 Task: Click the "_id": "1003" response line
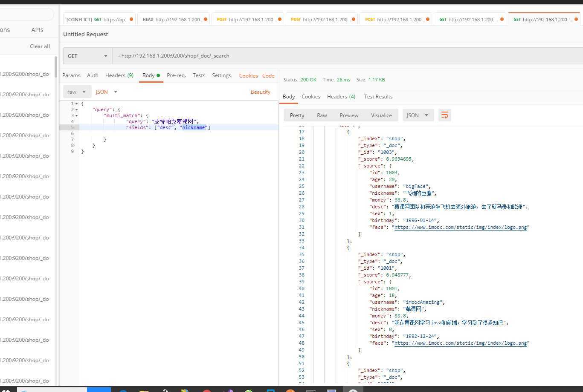(378, 152)
